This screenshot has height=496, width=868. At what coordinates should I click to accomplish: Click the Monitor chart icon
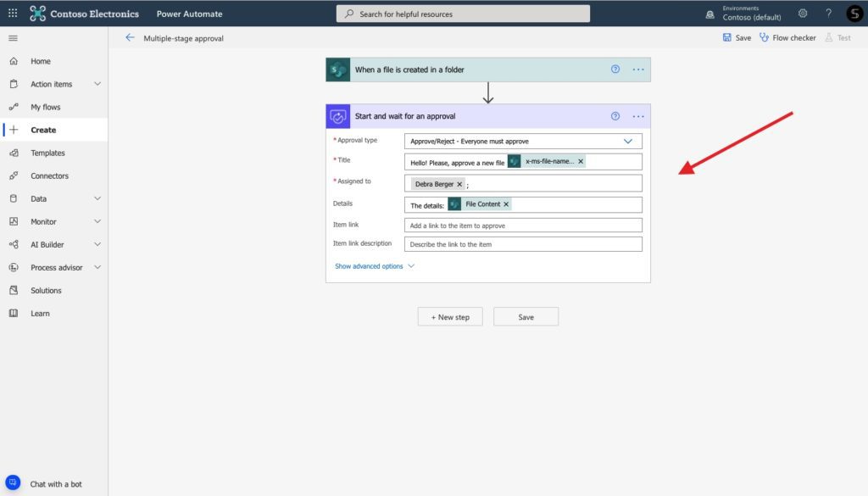coord(14,221)
